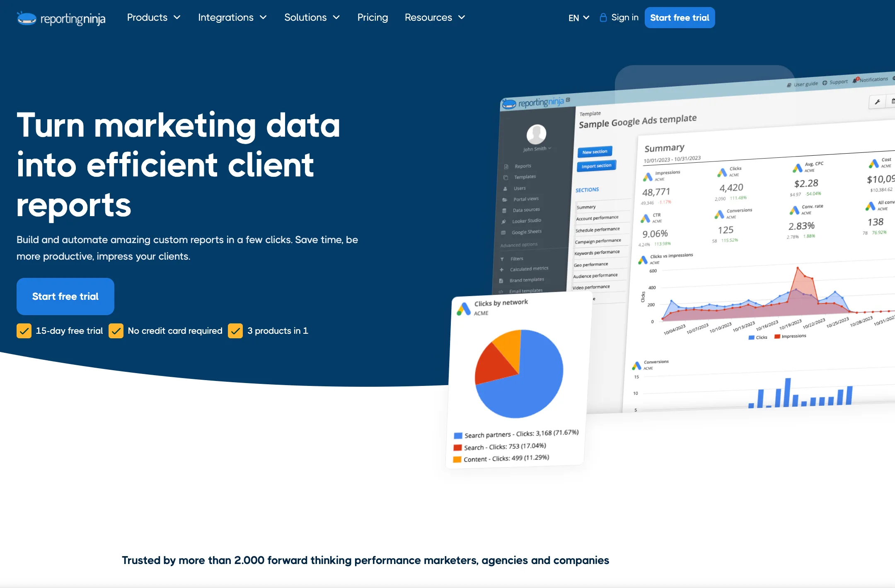895x588 pixels.
Task: Click the Sign in link
Action: pos(624,17)
